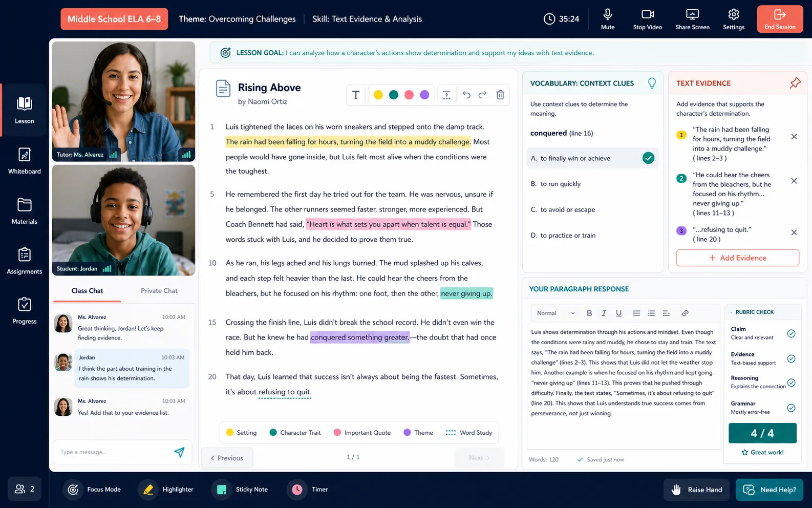Viewport: 812px width, 508px height.
Task: Choose answer D to practice or train
Action: [593, 236]
